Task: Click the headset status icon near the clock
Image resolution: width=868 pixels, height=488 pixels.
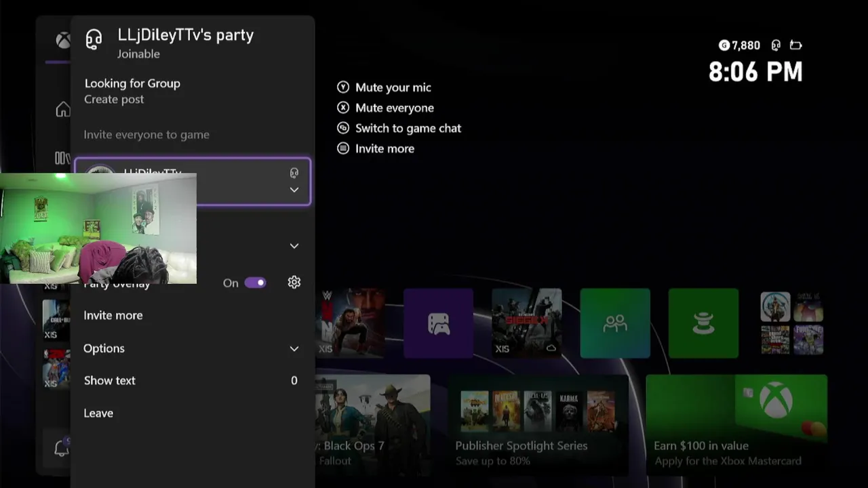Action: pyautogui.click(x=776, y=45)
